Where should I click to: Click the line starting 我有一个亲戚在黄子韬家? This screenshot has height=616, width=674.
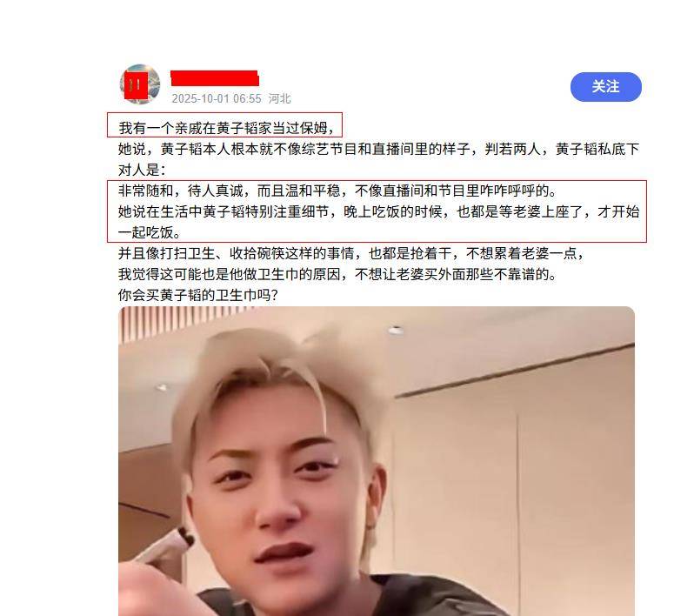tap(226, 128)
